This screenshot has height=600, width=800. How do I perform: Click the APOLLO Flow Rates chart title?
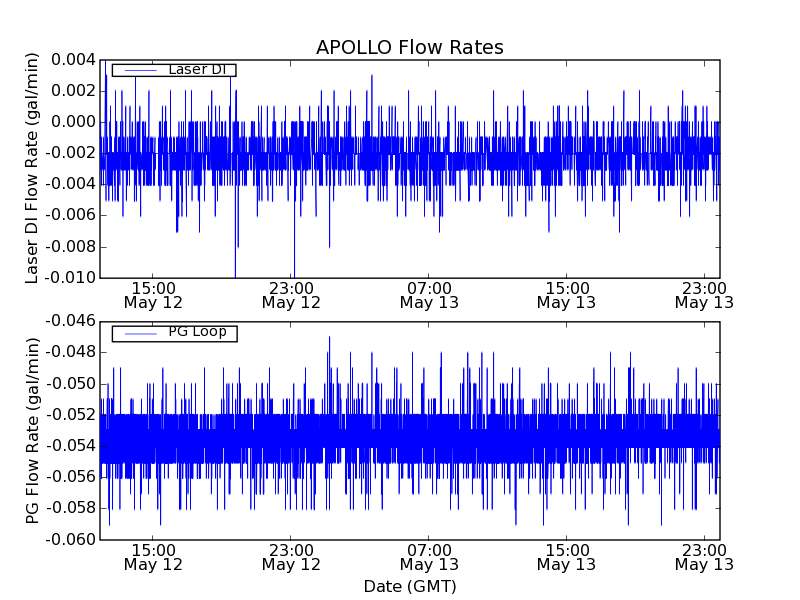(x=409, y=48)
